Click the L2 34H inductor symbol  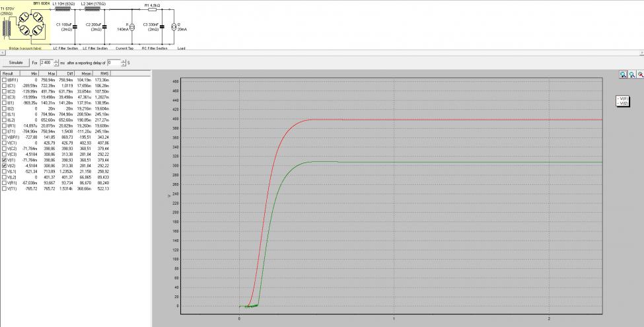point(92,9)
